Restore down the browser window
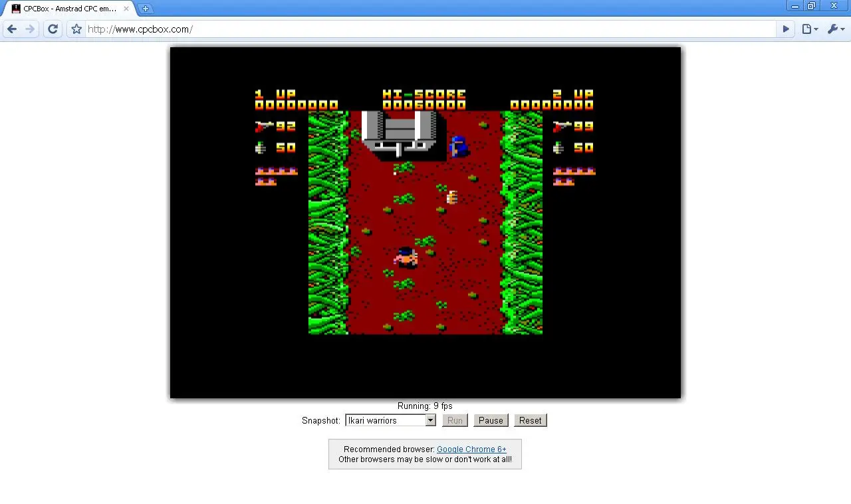This screenshot has height=504, width=851. pyautogui.click(x=812, y=6)
